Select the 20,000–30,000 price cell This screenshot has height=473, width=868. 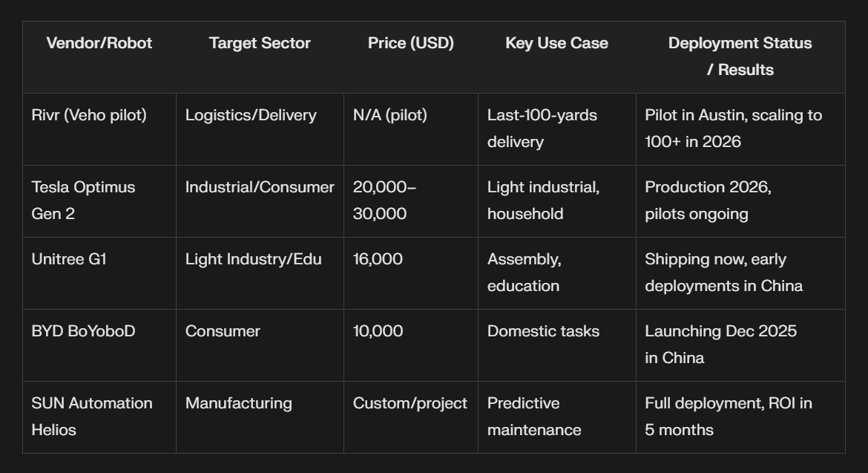click(384, 200)
